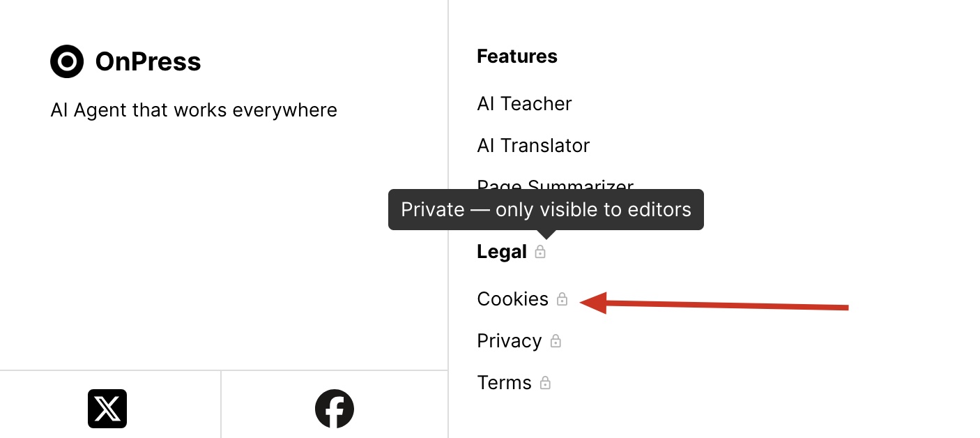This screenshot has height=438, width=980.
Task: Click the tooltip's small pointer caret above Legal
Action: pyautogui.click(x=546, y=234)
